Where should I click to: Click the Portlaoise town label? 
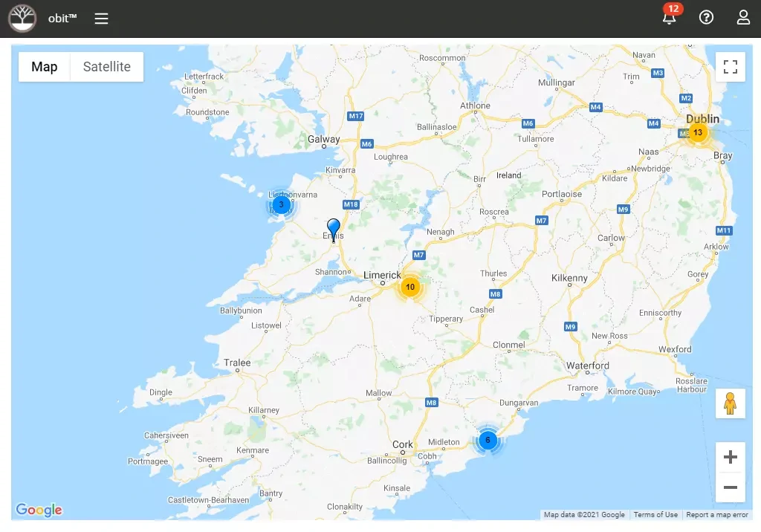click(x=562, y=194)
